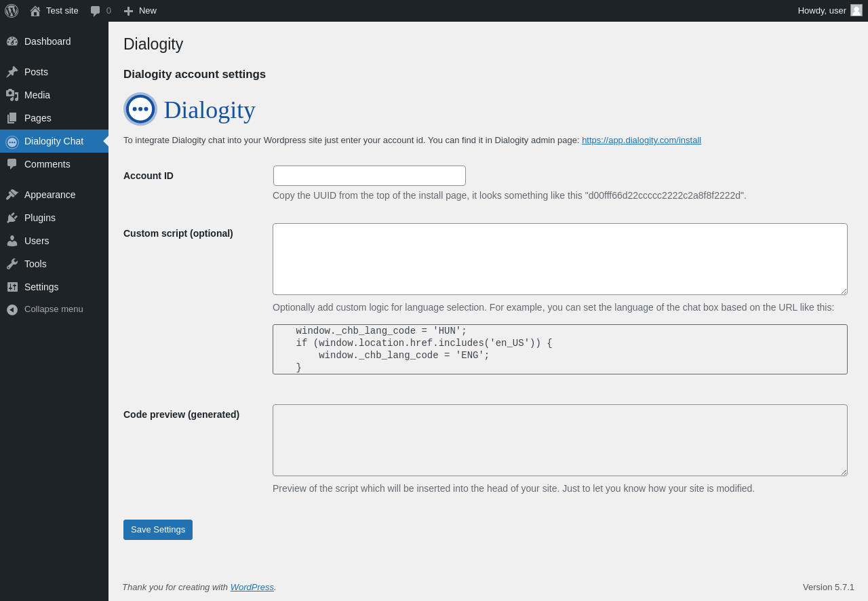Click the Tools wrench icon
Screen dimensions: 868x601
(x=12, y=264)
